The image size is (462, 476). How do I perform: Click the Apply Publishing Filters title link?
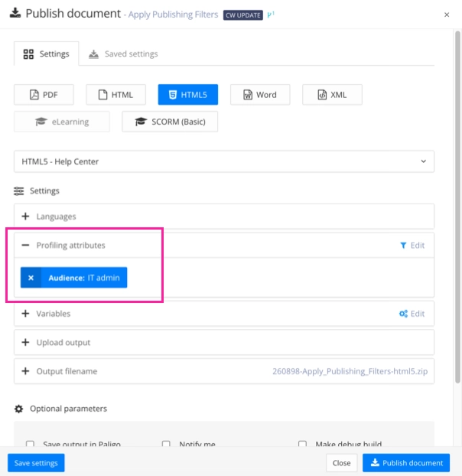[173, 15]
